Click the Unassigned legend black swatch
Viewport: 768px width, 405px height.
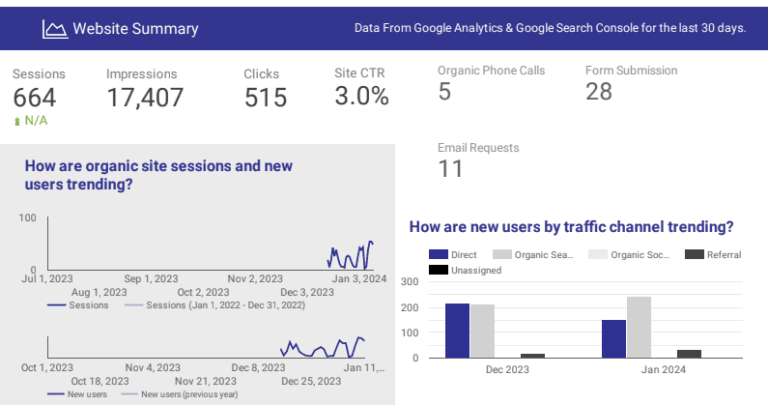click(x=438, y=270)
